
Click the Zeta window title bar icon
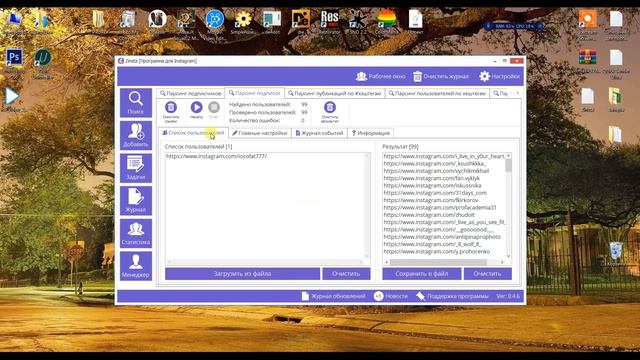[121, 61]
